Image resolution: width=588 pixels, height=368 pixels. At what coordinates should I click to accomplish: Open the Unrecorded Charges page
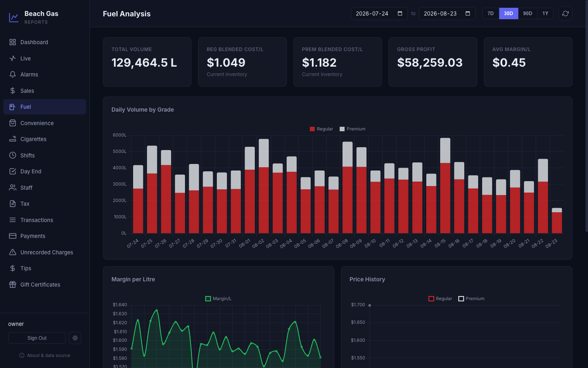point(45,252)
